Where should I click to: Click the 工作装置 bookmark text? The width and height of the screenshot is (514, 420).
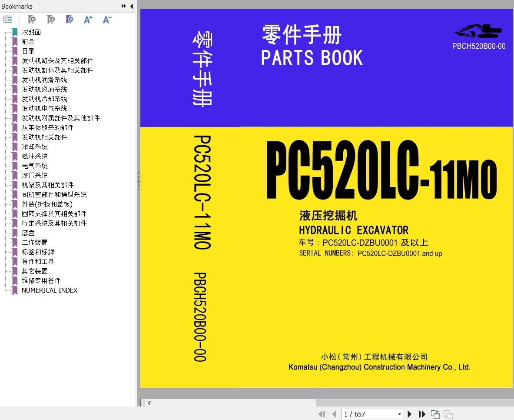[35, 243]
